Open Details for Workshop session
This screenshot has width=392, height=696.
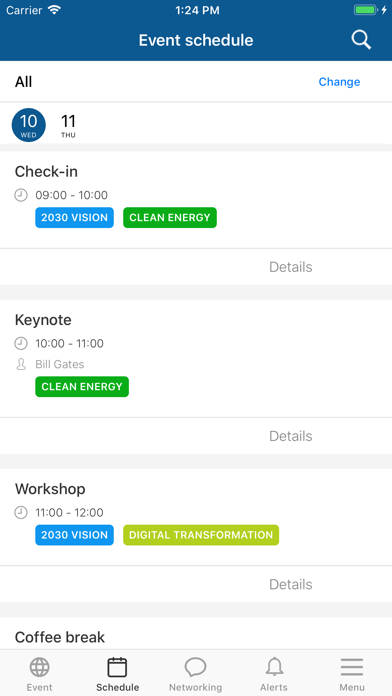click(x=291, y=584)
